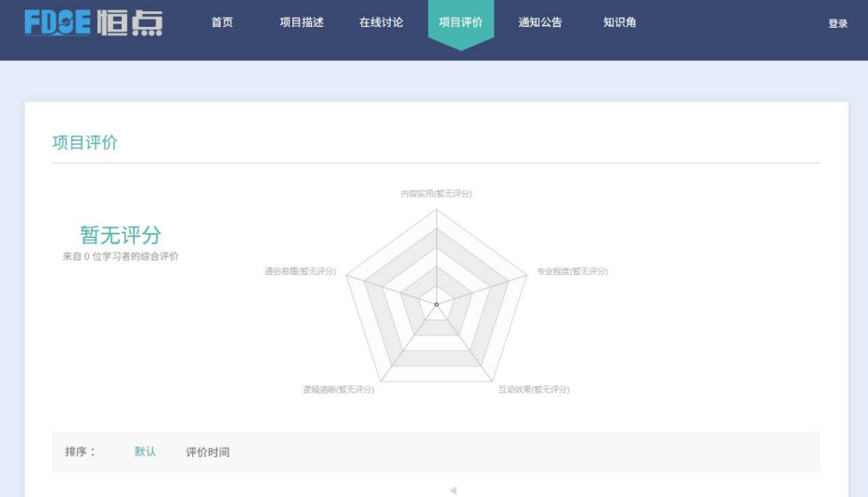Open the 项目描述 nav tab
This screenshot has width=868, height=497.
point(302,22)
